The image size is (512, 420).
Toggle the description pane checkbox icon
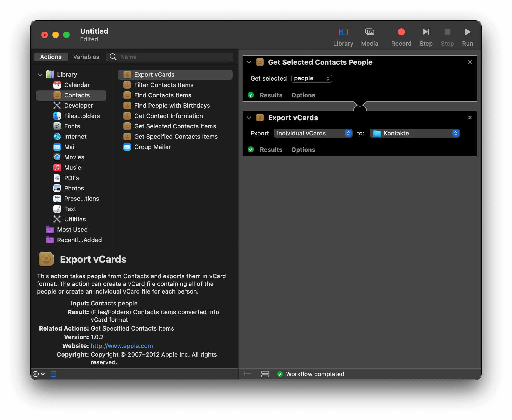[53, 374]
